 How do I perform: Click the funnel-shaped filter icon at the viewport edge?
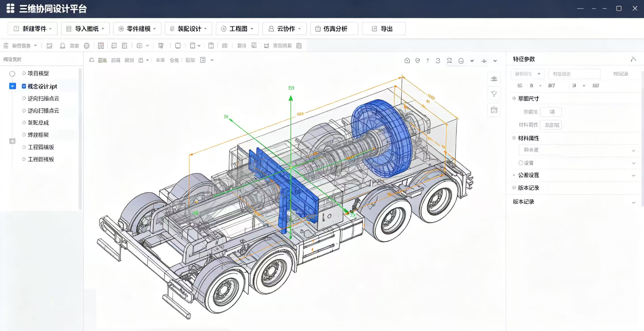coord(494,94)
